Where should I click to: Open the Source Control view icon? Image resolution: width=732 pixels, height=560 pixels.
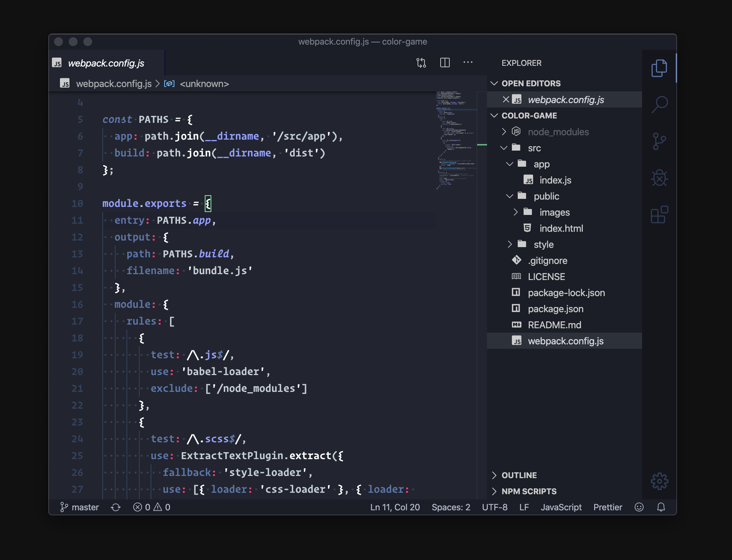coord(659,141)
